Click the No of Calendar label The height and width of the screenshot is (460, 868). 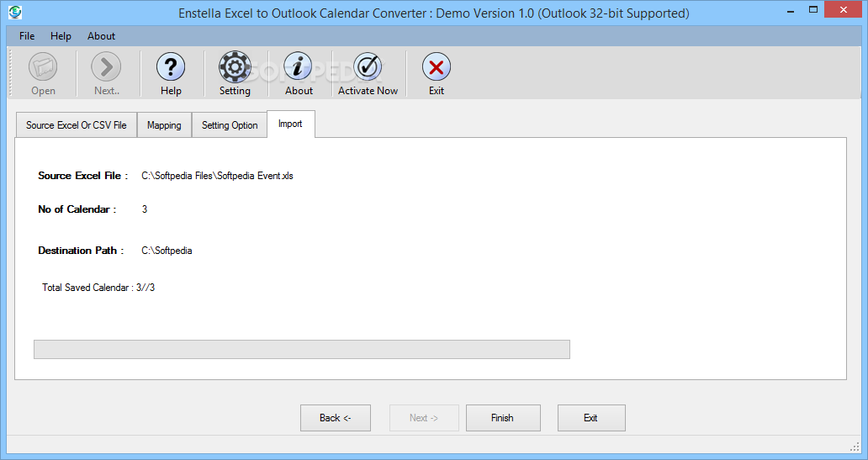pyautogui.click(x=77, y=209)
